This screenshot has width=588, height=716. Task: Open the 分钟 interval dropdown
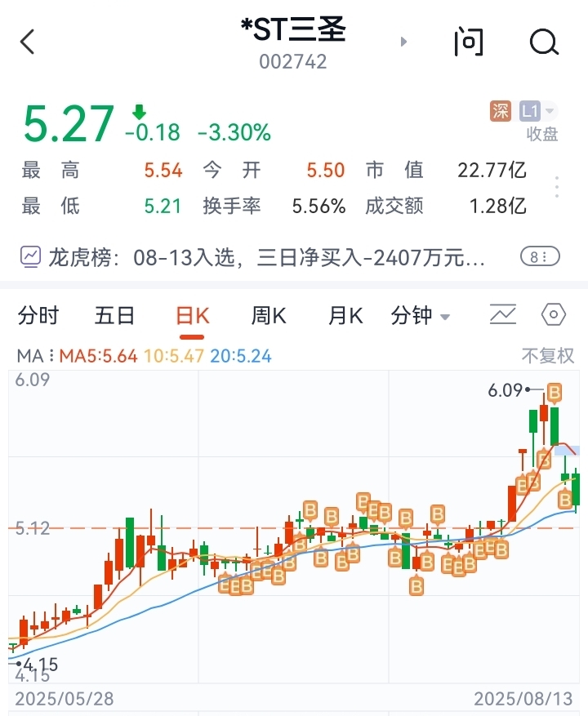pyautogui.click(x=421, y=315)
